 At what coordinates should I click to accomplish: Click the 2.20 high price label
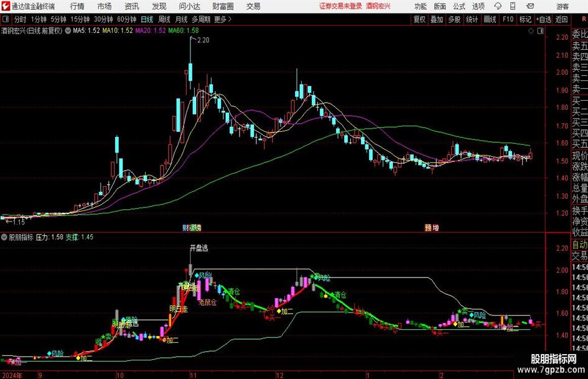click(203, 40)
